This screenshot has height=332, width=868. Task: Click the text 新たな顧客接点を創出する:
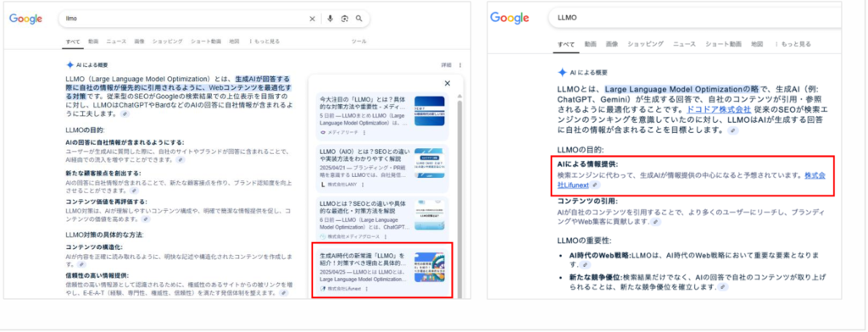pos(103,173)
